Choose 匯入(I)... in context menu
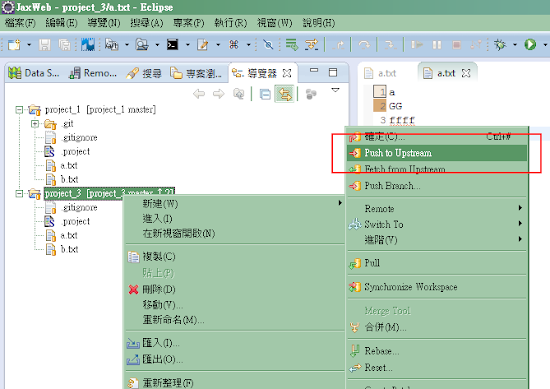The image size is (550, 389). point(235,342)
